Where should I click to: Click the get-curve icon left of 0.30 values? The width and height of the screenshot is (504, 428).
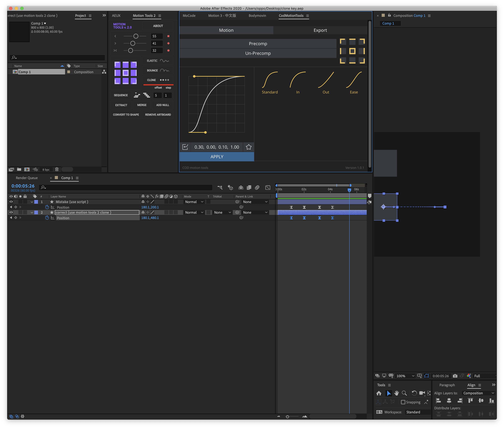(185, 147)
